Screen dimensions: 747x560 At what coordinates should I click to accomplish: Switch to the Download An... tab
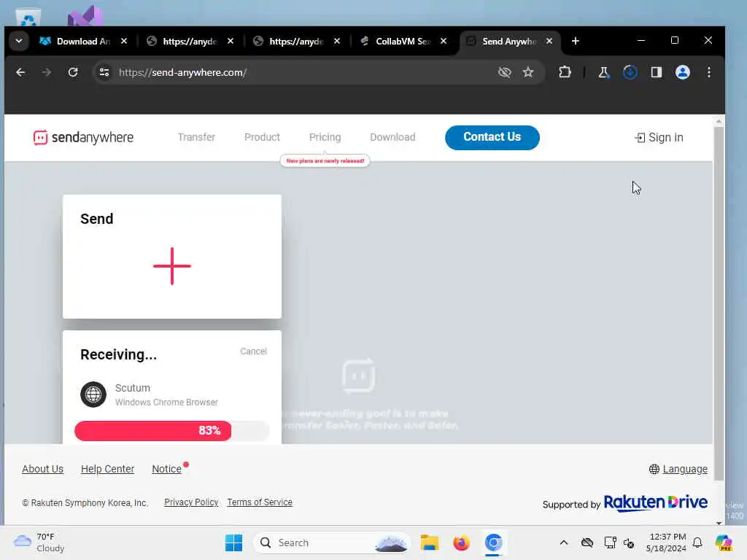pos(84,42)
